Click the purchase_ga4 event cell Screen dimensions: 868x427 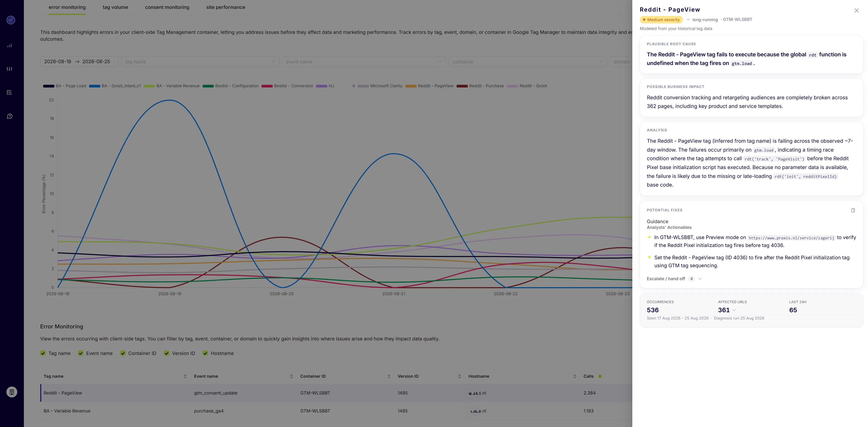click(209, 411)
